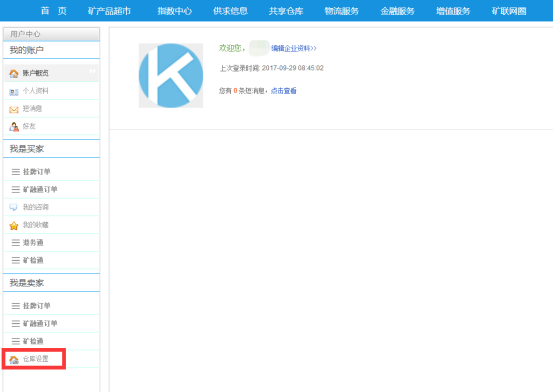This screenshot has width=554, height=392.
Task: Open 指数中心 in the navigation bar
Action: [x=175, y=11]
